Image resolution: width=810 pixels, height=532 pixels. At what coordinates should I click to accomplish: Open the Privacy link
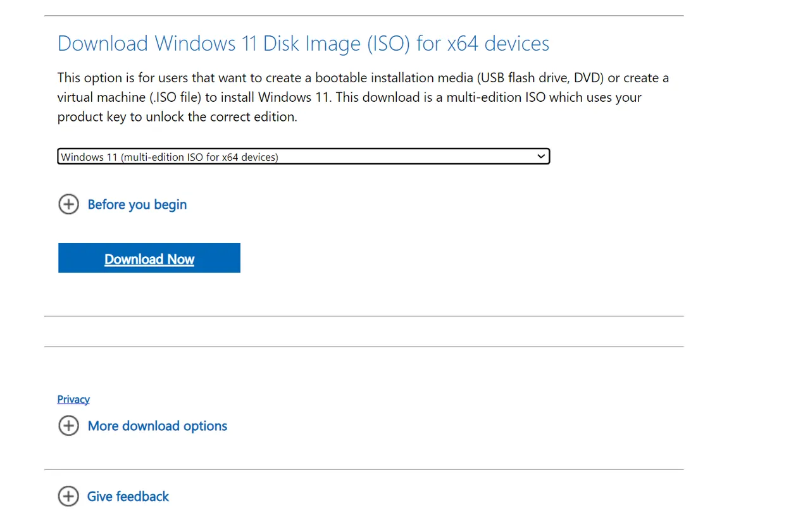pyautogui.click(x=73, y=399)
